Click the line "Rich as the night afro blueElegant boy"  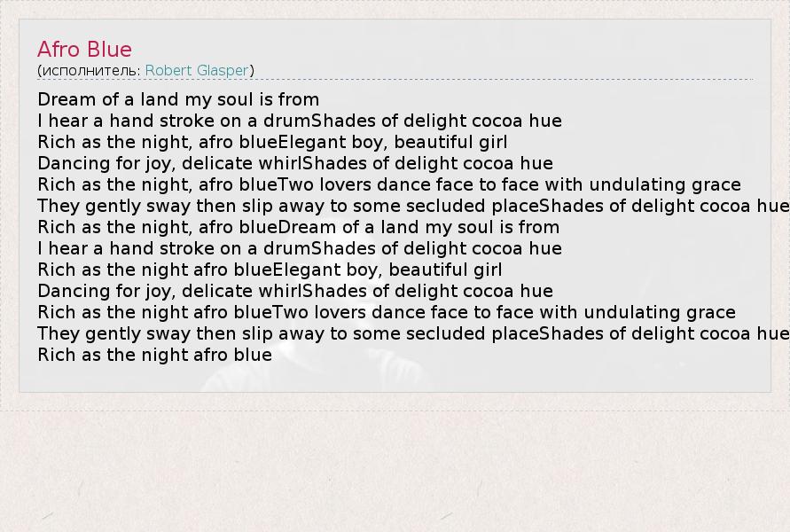270,270
